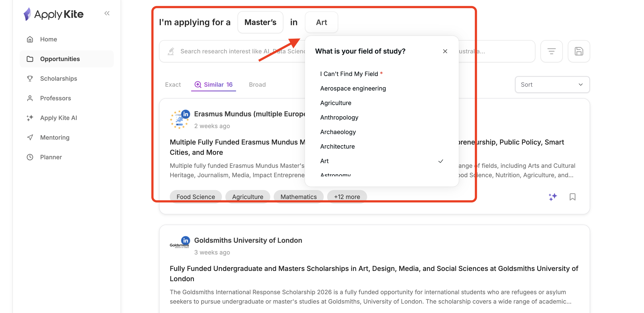The width and height of the screenshot is (644, 313).
Task: Open the Master's degree selector
Action: tap(260, 22)
